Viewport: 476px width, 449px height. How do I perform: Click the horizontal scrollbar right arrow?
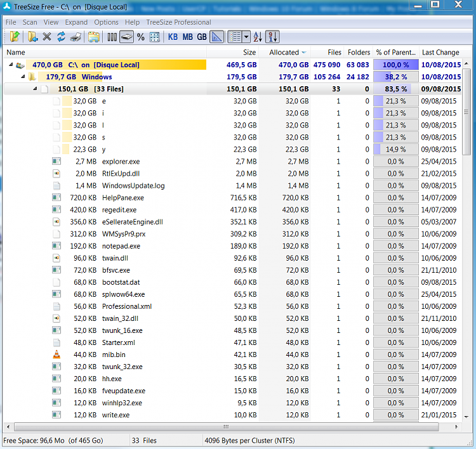(x=456, y=427)
